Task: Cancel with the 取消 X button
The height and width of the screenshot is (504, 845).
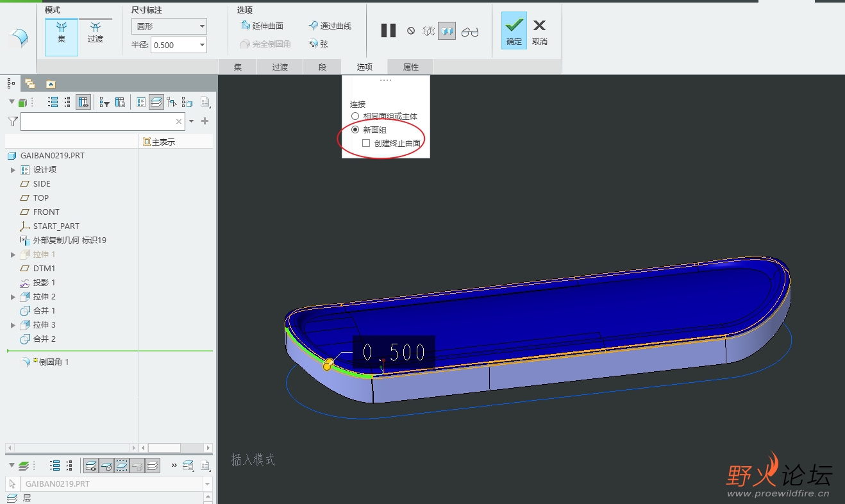Action: [x=540, y=31]
